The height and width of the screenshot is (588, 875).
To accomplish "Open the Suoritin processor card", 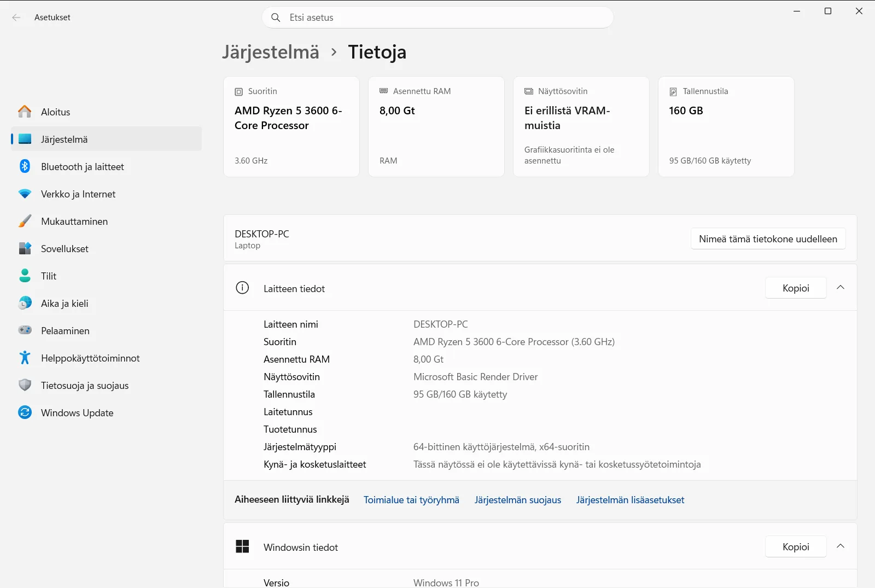I will [291, 126].
